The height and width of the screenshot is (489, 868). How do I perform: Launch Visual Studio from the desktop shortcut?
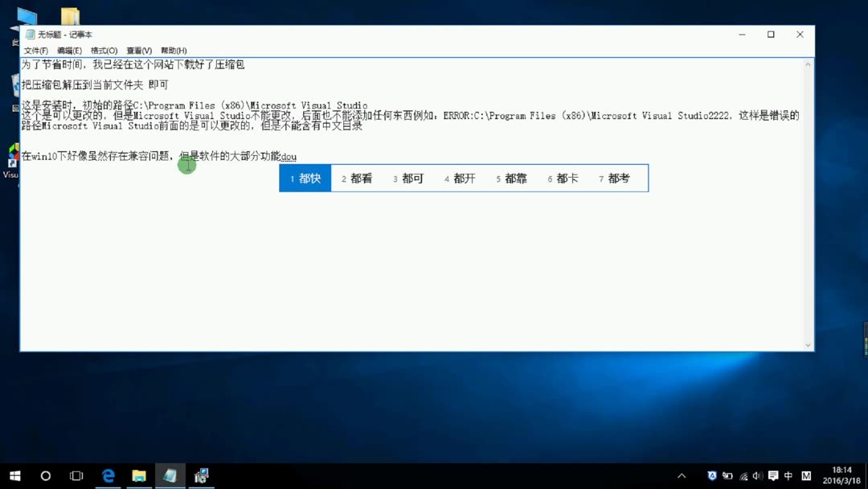point(13,153)
